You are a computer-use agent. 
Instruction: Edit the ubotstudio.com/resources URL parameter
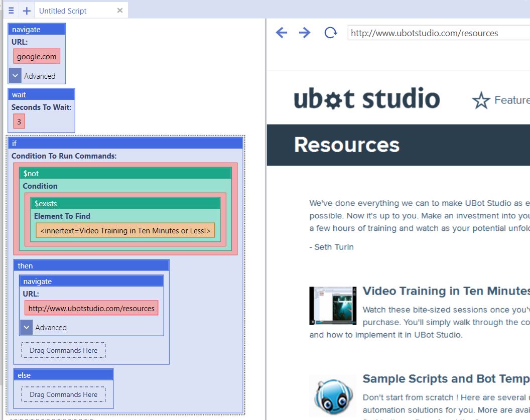click(91, 308)
